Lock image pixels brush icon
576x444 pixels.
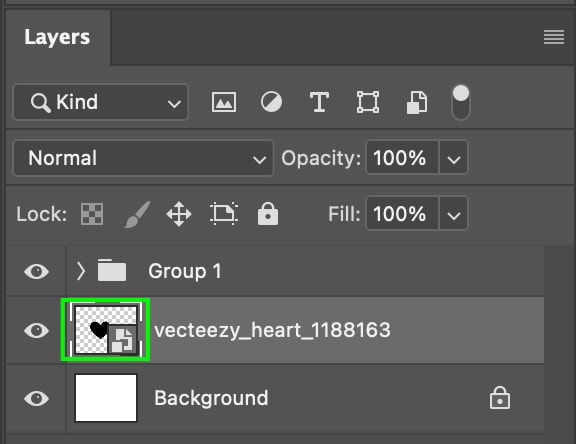point(137,214)
